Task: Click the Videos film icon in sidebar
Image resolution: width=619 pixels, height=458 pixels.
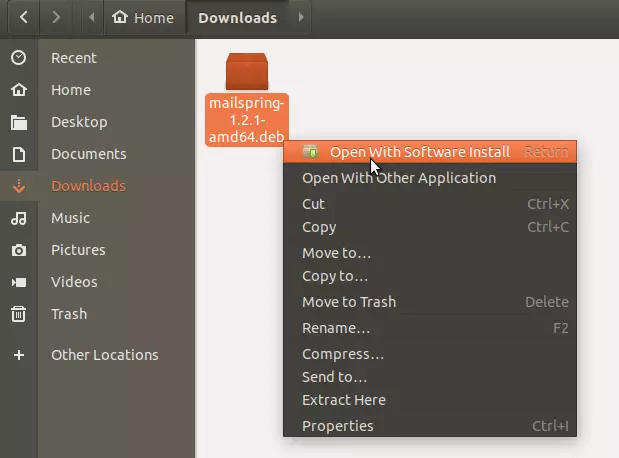Action: click(19, 282)
